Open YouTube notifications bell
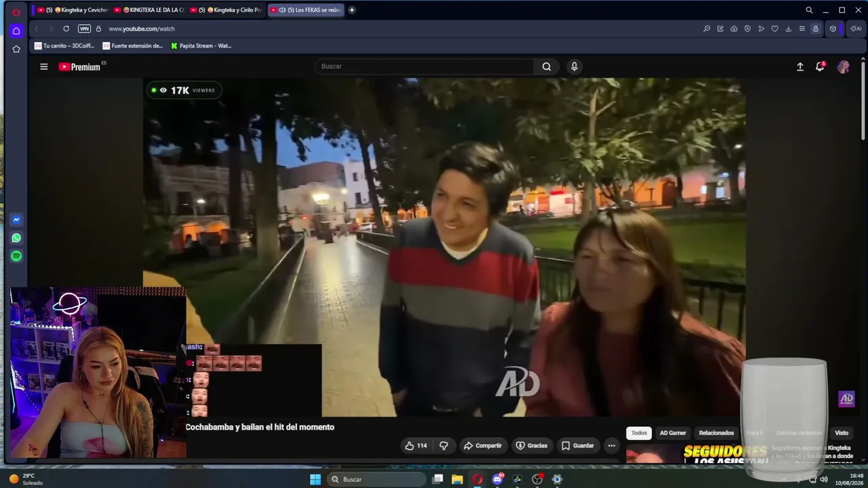Image resolution: width=868 pixels, height=488 pixels. tap(820, 66)
